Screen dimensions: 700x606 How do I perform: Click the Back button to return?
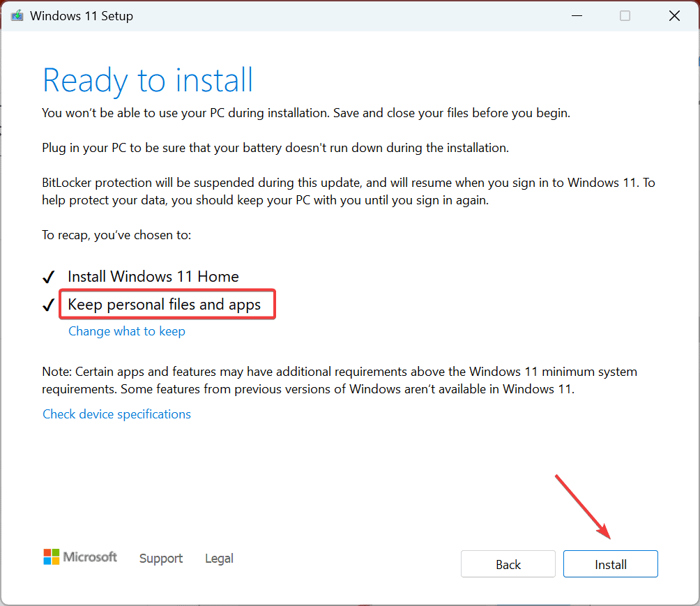pyautogui.click(x=508, y=563)
